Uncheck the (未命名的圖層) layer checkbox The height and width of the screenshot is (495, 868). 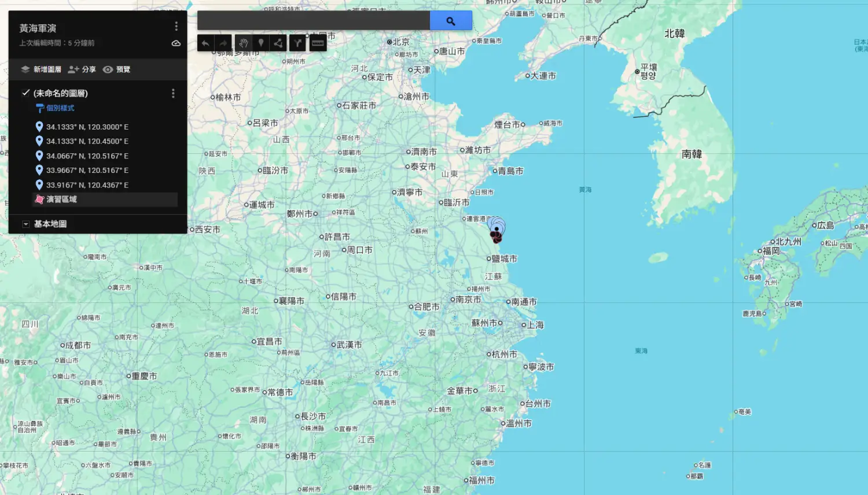tap(25, 93)
